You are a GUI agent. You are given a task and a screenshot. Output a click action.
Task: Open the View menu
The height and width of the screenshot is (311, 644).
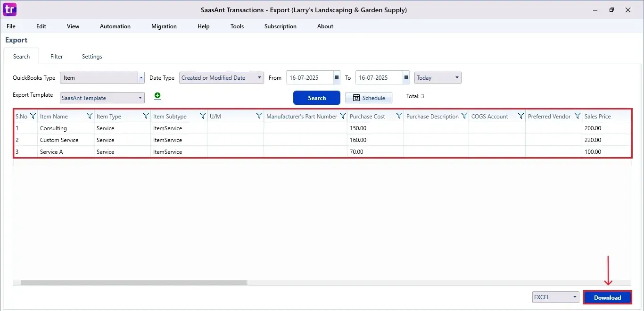coord(73,26)
